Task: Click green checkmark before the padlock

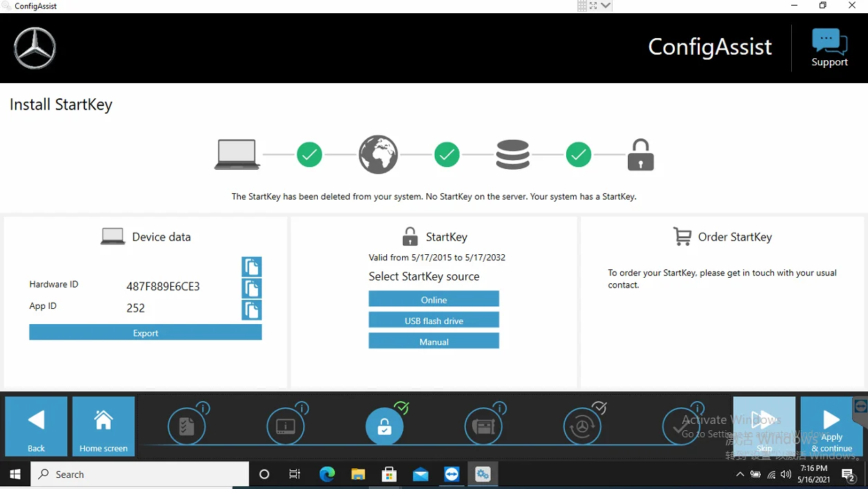Action: (579, 154)
